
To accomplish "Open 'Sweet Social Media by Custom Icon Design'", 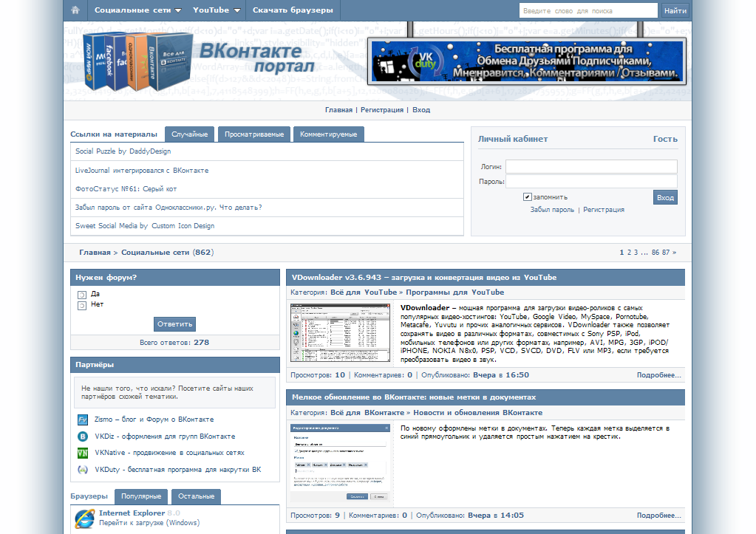I will pos(145,226).
